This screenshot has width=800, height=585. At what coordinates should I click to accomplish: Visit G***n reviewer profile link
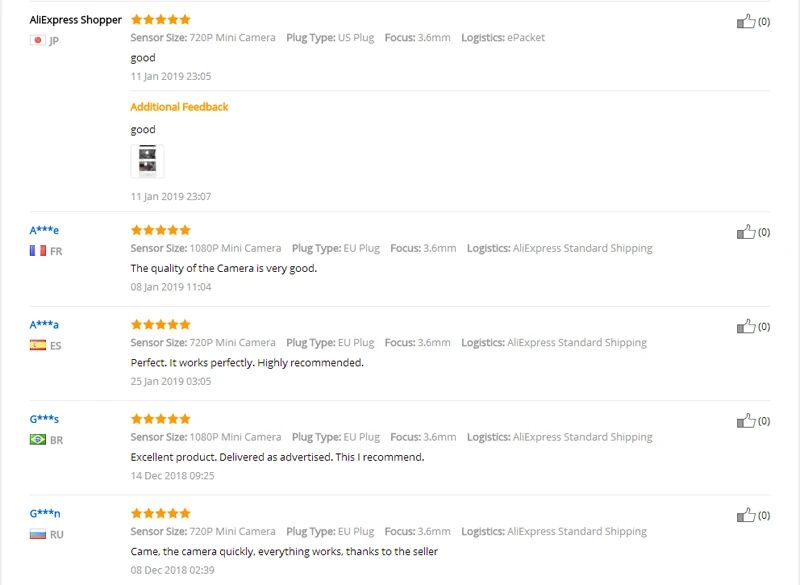(x=45, y=513)
